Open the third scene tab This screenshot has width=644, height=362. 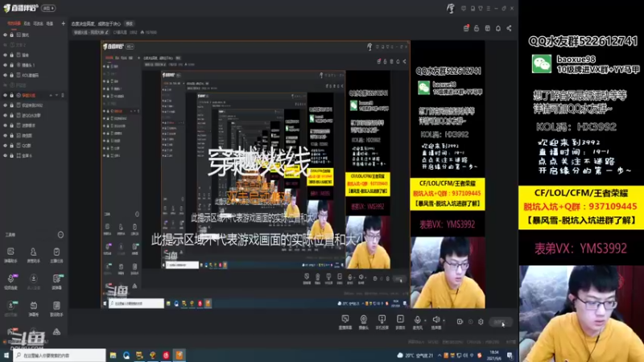coord(38,24)
